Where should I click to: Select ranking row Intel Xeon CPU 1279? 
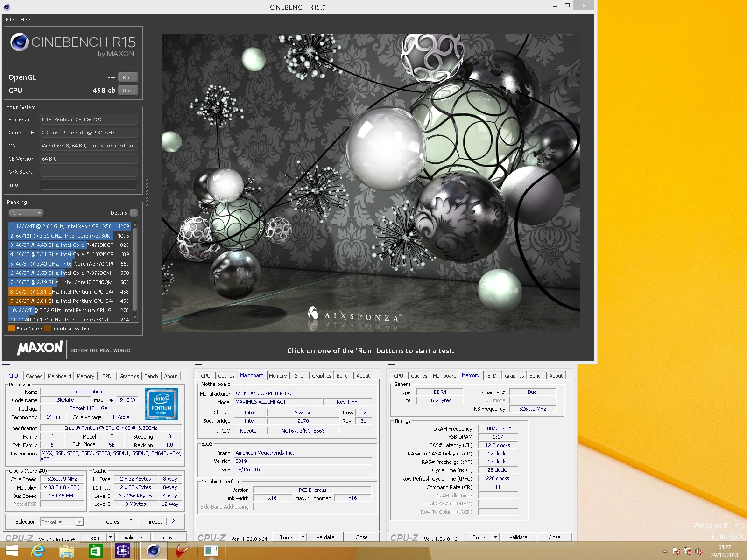click(x=70, y=226)
